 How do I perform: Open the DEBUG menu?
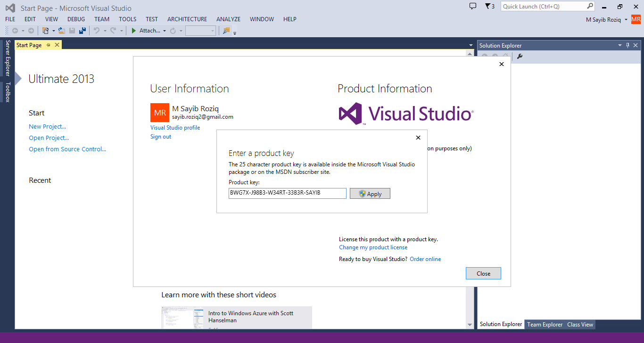(76, 19)
